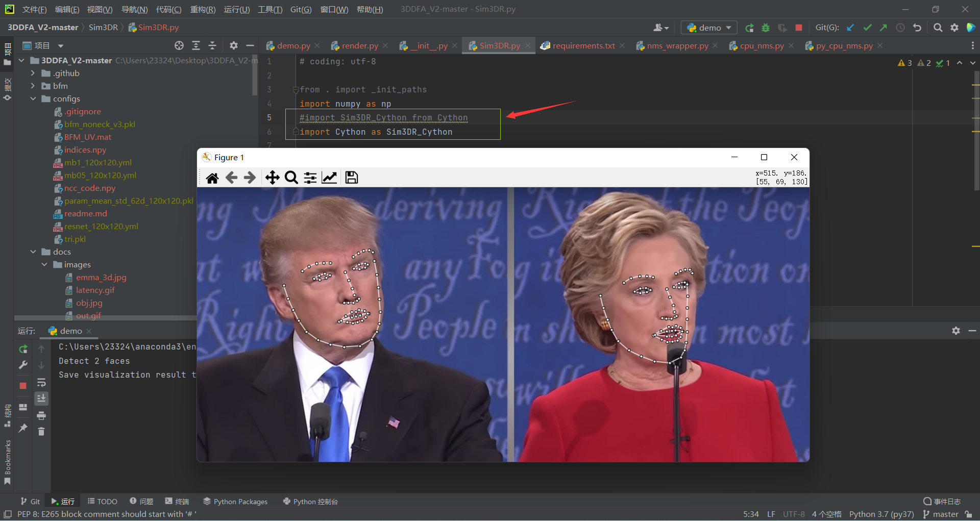The width and height of the screenshot is (980, 521).
Task: Open the 终端 terminal tool window
Action: [x=177, y=502]
